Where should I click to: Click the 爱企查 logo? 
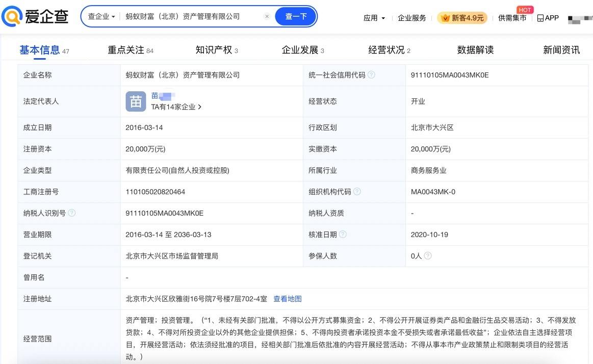point(35,16)
